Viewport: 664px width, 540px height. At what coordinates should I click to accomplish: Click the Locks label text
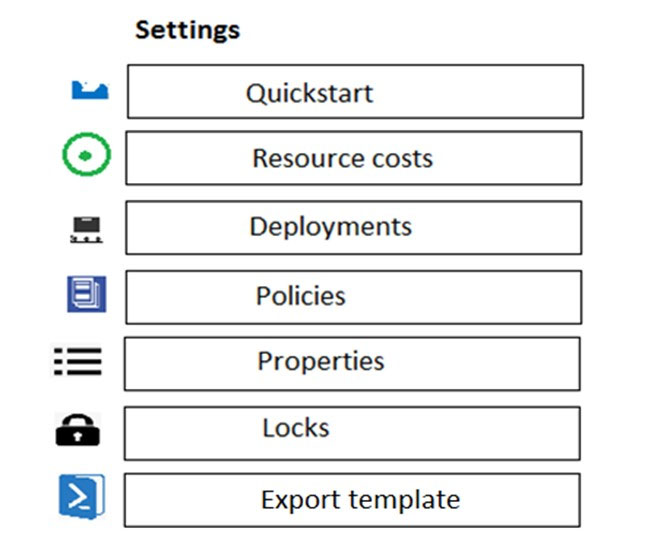pos(296,428)
